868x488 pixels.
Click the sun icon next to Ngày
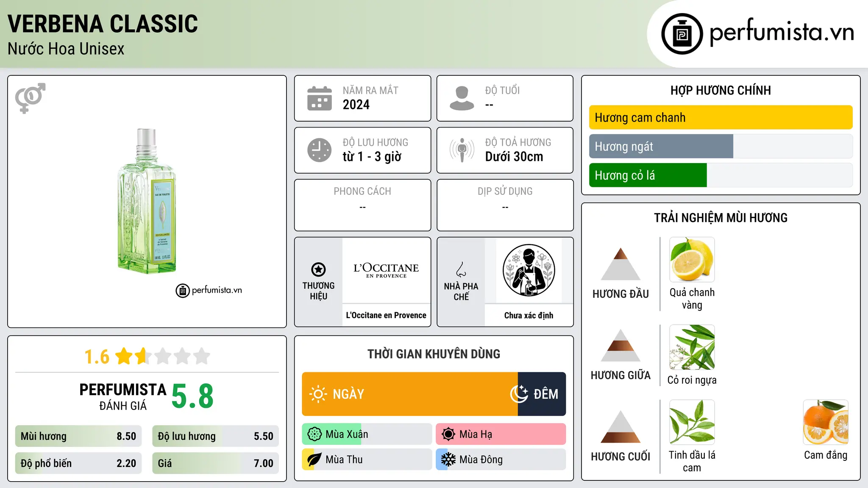pyautogui.click(x=318, y=394)
